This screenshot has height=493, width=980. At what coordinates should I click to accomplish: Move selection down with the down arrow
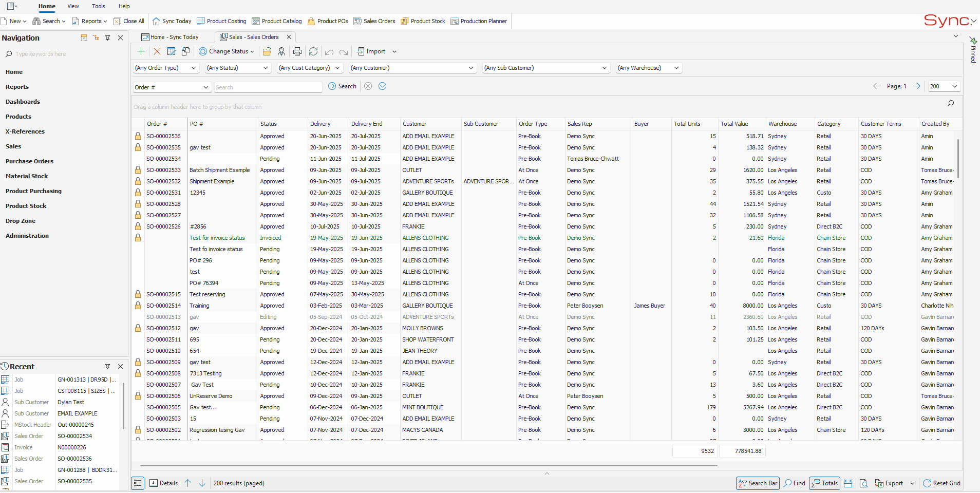(202, 483)
